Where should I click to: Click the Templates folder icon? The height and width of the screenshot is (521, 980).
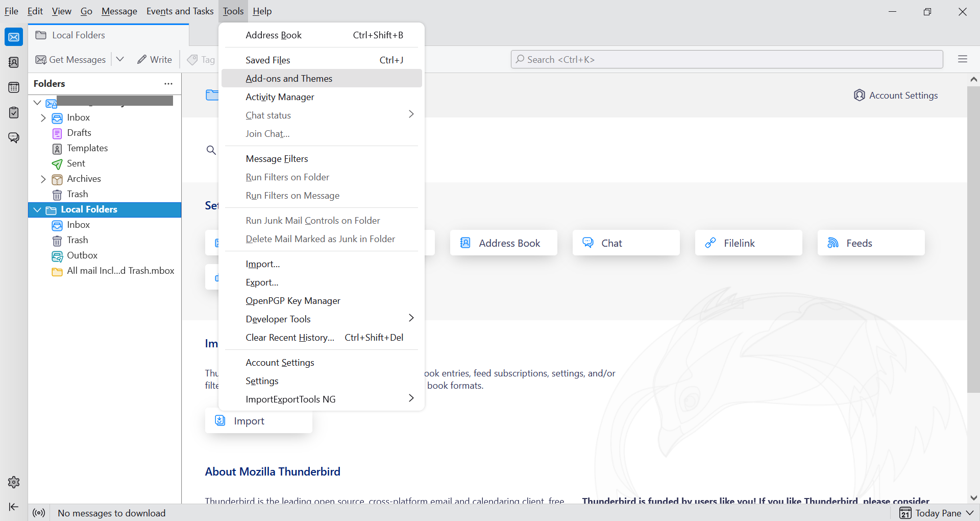point(57,149)
